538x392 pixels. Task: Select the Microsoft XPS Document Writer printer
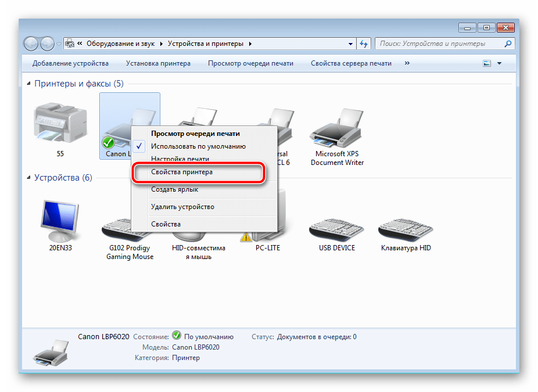pyautogui.click(x=336, y=128)
